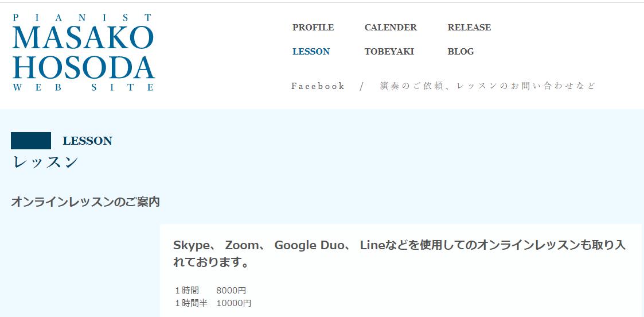The height and width of the screenshot is (317, 644).
Task: Navigate to the TOBEYAKI page
Action: click(389, 52)
